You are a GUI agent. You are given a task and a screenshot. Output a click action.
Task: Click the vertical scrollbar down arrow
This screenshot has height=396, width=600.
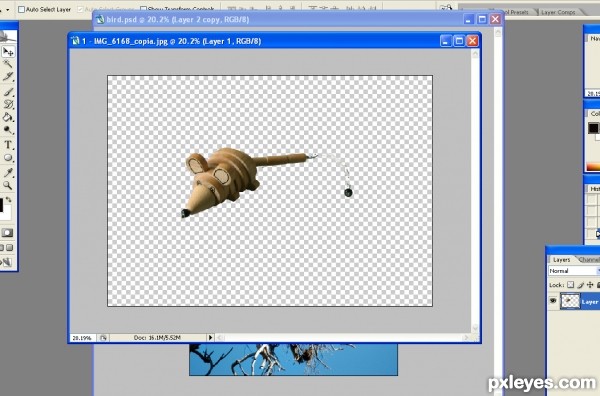[475, 328]
